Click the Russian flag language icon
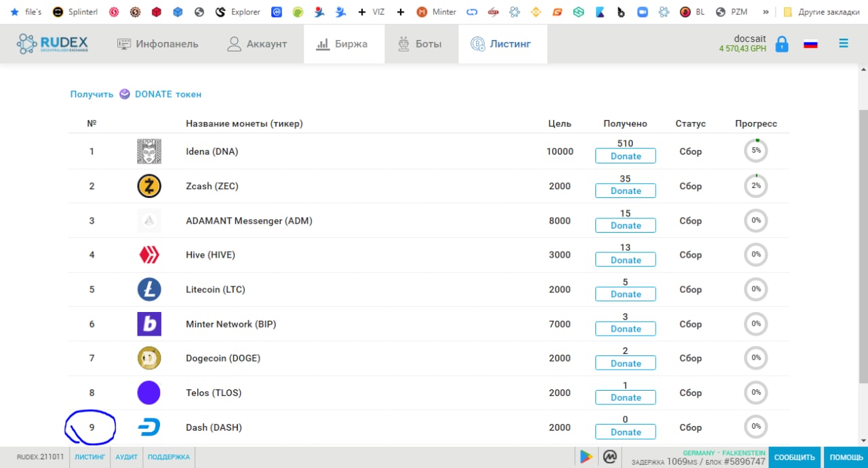The height and width of the screenshot is (468, 868). (810, 44)
